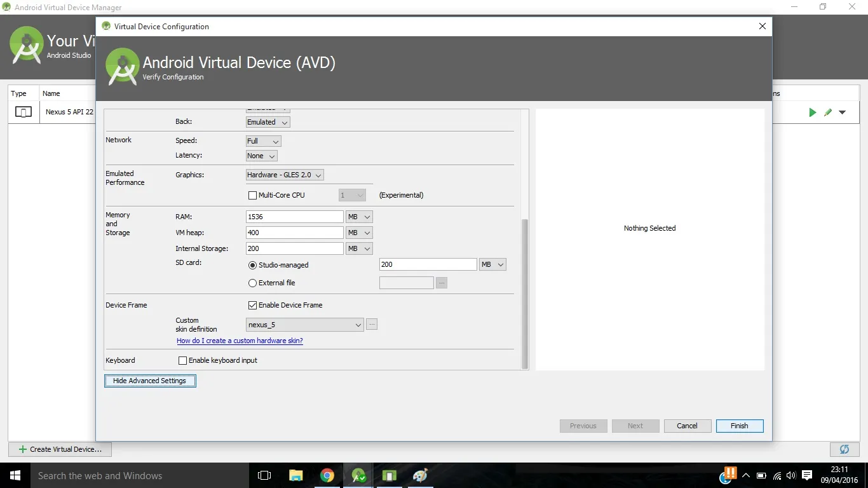Screen dimensions: 868x488
Task: Switch to Android Studio in the taskbar
Action: tap(358, 475)
